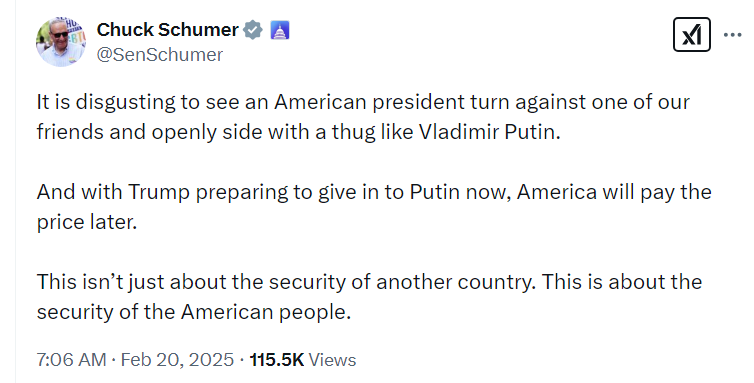Click the Views label
This screenshot has height=383, width=754.
(332, 360)
